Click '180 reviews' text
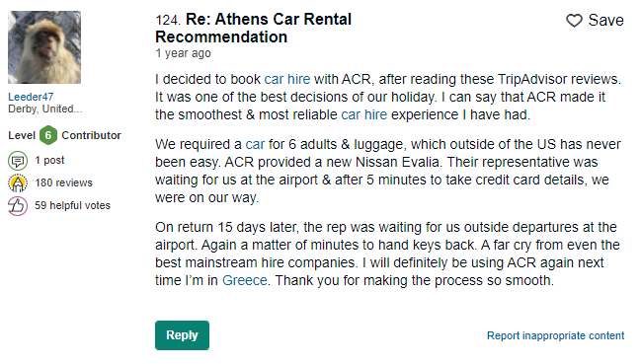Image resolution: width=641 pixels, height=364 pixels. 63,182
